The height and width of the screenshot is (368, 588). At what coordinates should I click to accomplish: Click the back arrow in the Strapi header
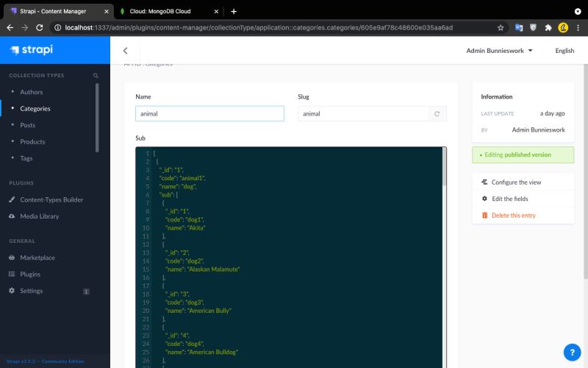point(125,51)
